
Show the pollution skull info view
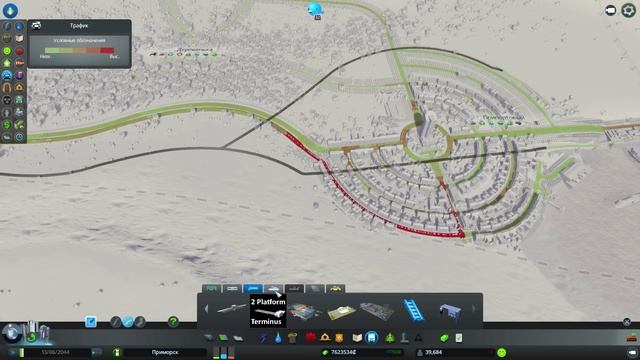[7, 100]
